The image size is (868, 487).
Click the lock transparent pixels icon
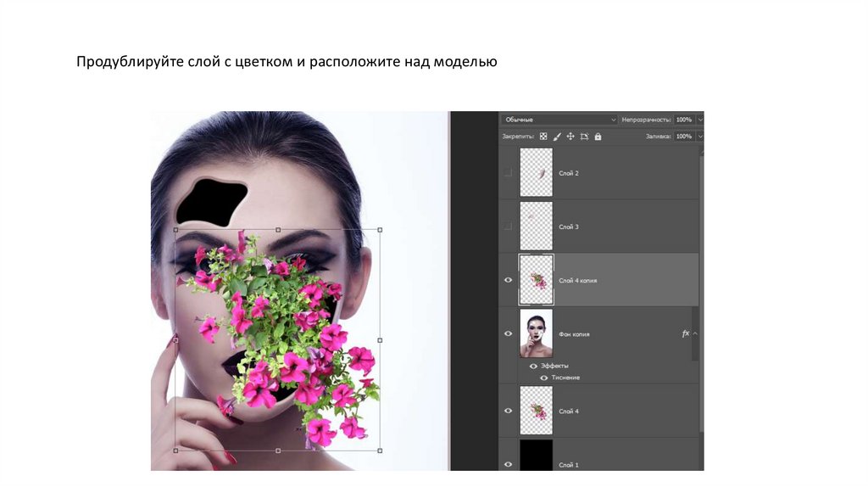pyautogui.click(x=543, y=136)
